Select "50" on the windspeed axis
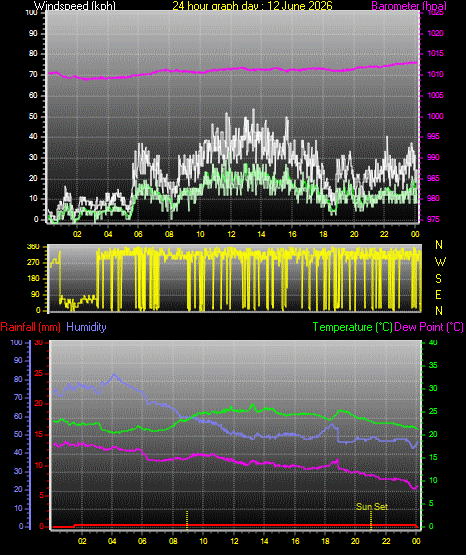 33,116
